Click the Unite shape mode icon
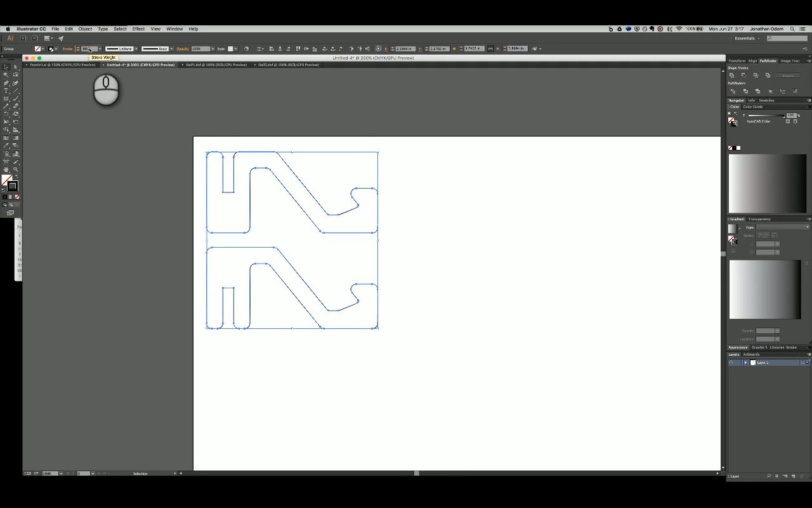812x508 pixels. tap(732, 75)
